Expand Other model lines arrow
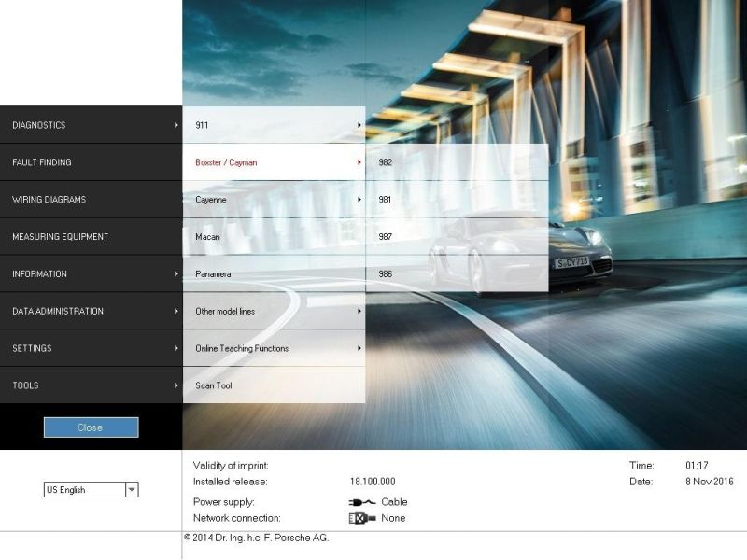 pos(359,311)
